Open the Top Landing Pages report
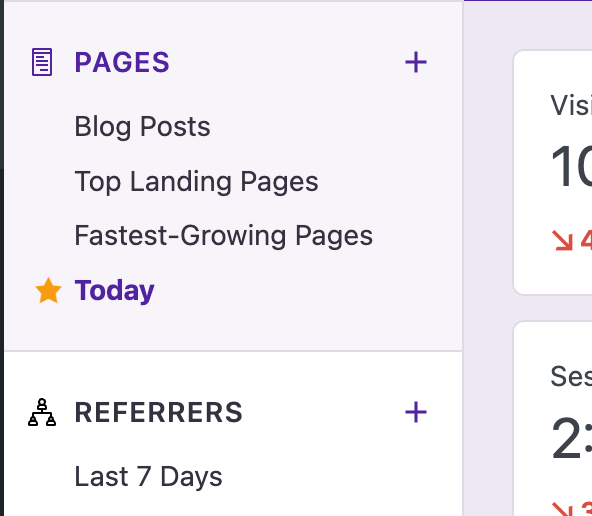Viewport: 592px width, 516px height. click(x=196, y=182)
